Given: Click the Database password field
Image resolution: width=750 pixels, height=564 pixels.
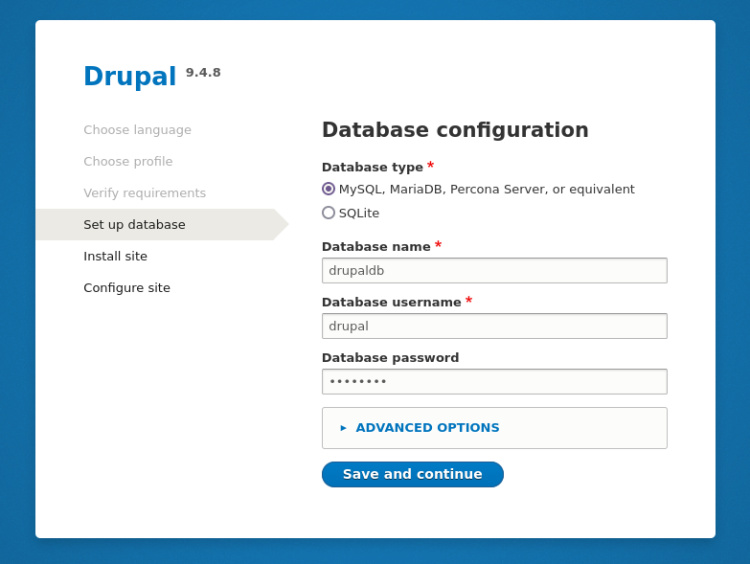Looking at the screenshot, I should 494,382.
